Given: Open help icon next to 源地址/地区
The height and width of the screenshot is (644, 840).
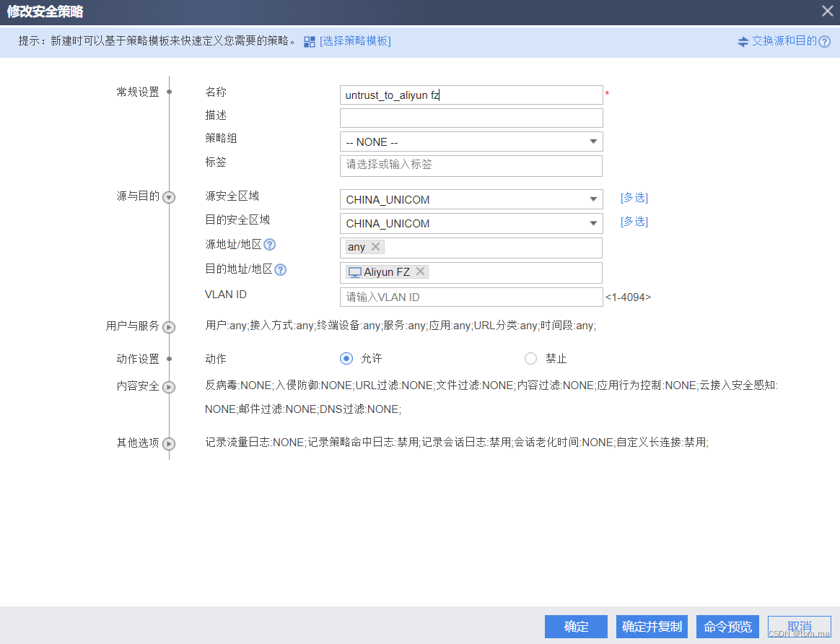Looking at the screenshot, I should click(x=270, y=245).
